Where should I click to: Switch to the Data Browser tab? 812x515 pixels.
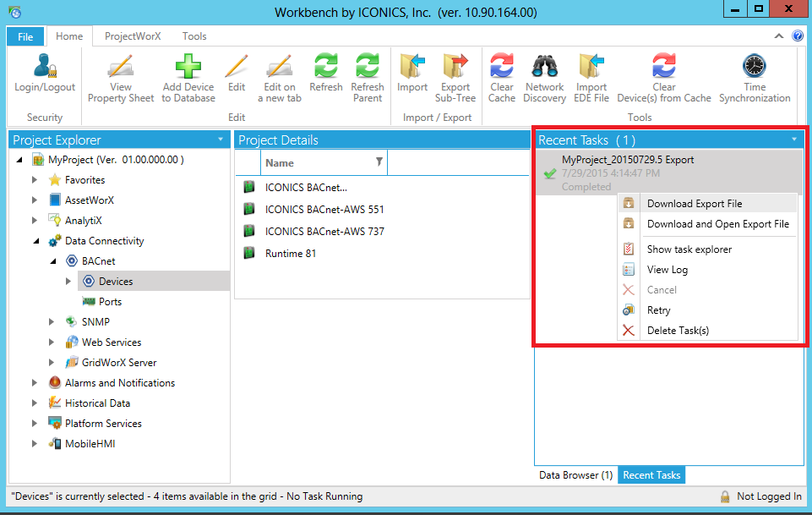tap(575, 475)
